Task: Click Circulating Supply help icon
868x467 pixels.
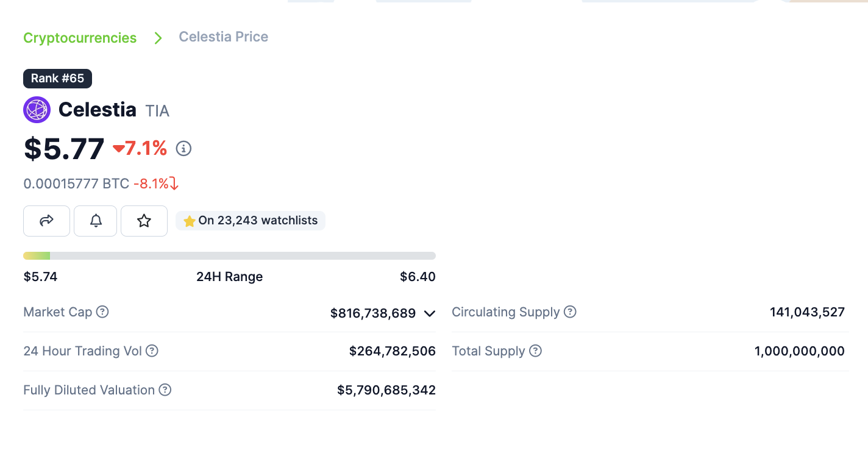Action: point(569,312)
